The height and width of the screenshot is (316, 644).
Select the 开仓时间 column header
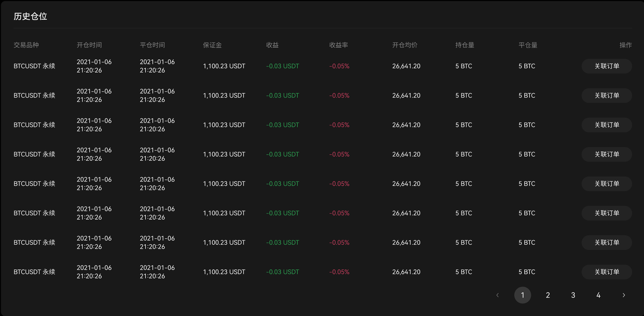[89, 45]
